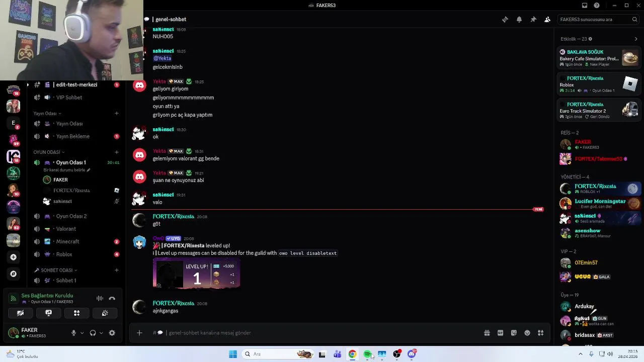Screen dimensions: 644x362
Task: Click the Level Up image attachment
Action: click(196, 274)
